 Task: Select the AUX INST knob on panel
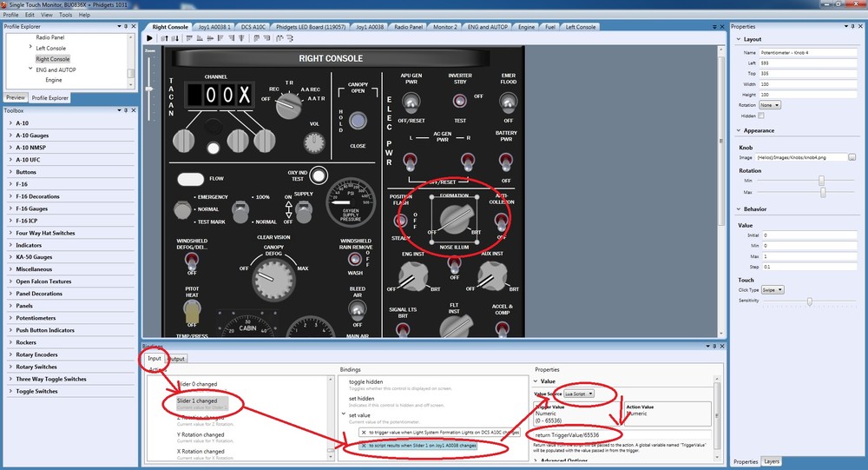pos(492,275)
